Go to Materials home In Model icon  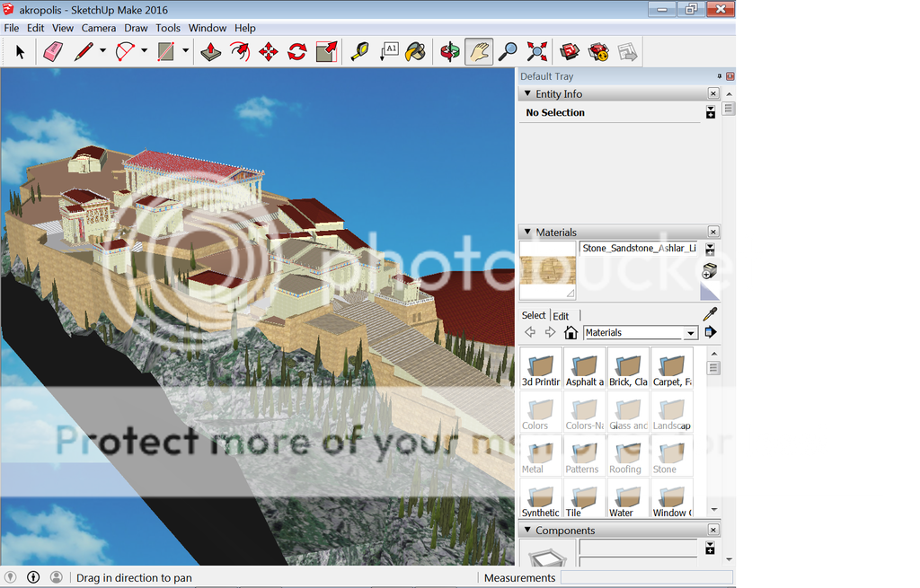pyautogui.click(x=571, y=332)
